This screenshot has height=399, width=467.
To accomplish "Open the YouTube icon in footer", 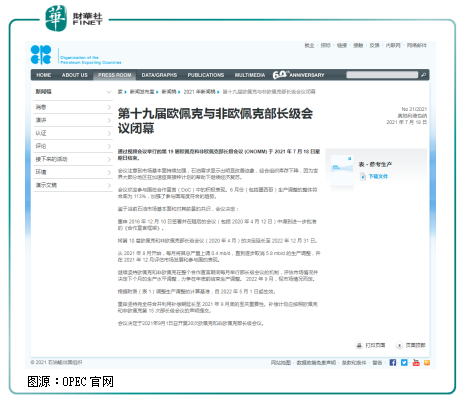I will tap(416, 362).
